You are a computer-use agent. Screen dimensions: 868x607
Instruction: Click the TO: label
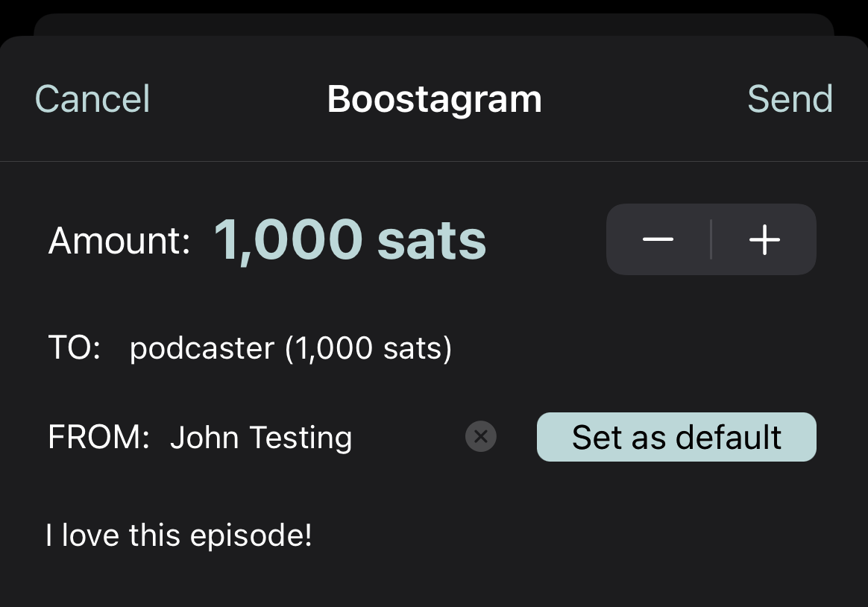[75, 347]
